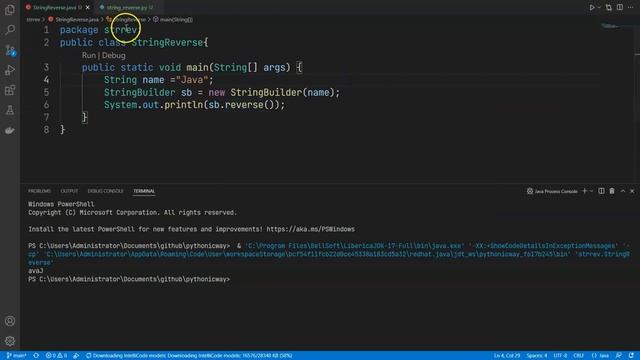The height and width of the screenshot is (360, 640).
Task: Open the Problems panel tab
Action: tap(40, 191)
